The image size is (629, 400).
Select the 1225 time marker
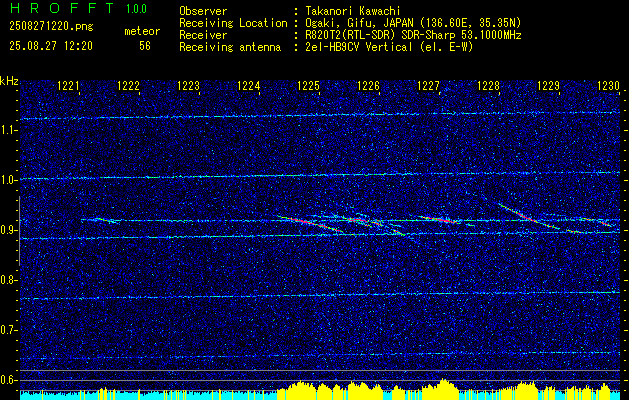(x=308, y=86)
